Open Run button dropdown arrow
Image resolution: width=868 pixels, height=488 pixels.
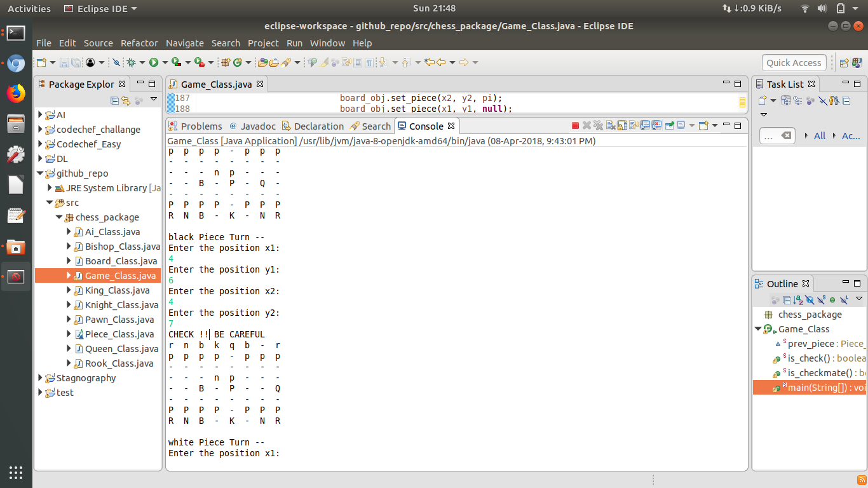click(x=165, y=62)
